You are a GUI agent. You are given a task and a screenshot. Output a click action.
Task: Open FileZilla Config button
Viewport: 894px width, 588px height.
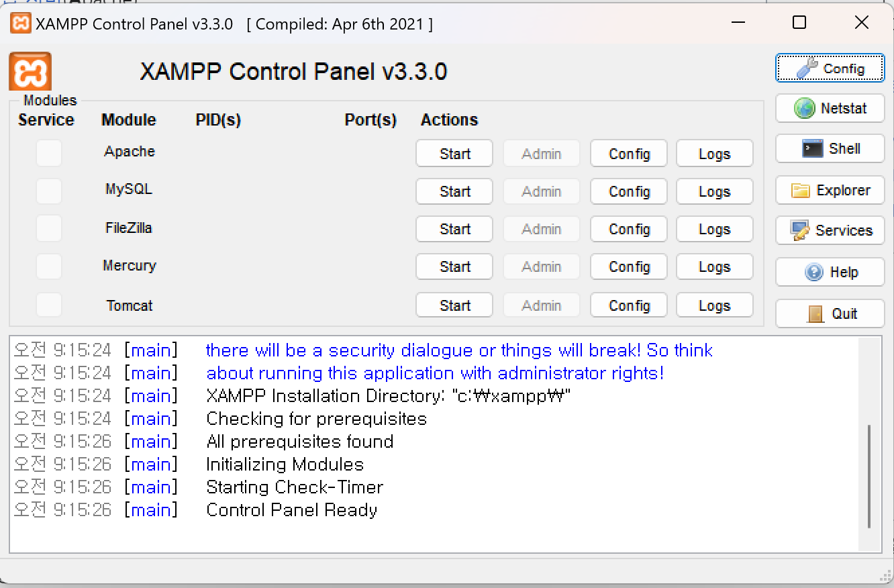(x=629, y=229)
